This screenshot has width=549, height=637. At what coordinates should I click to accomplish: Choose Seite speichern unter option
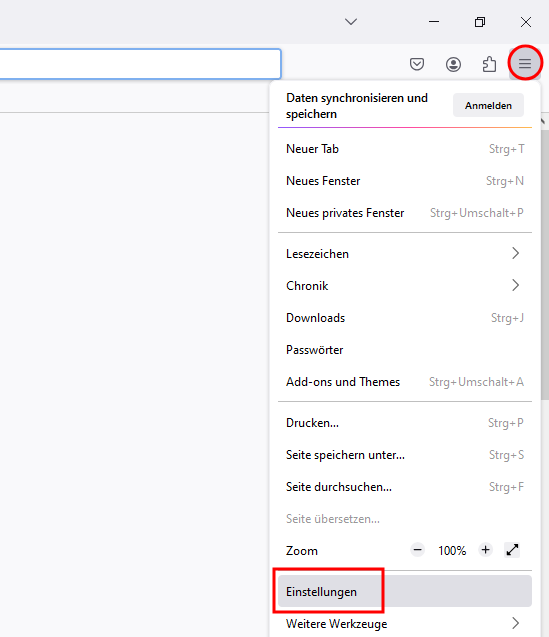pyautogui.click(x=405, y=455)
